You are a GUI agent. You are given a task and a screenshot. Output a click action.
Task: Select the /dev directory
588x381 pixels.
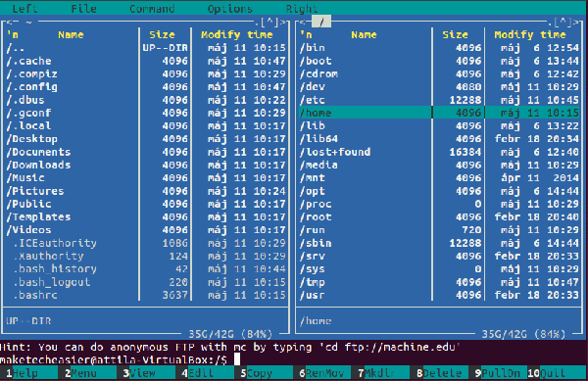click(x=439, y=87)
